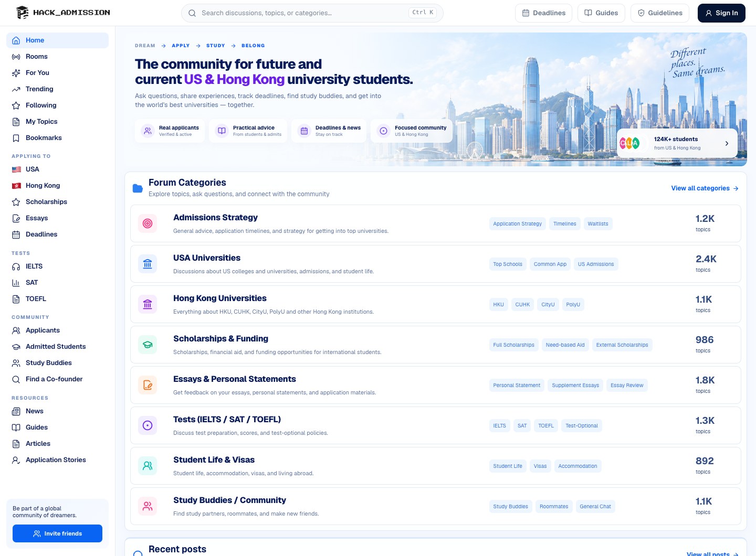Select the Roommates tag

[x=554, y=507]
